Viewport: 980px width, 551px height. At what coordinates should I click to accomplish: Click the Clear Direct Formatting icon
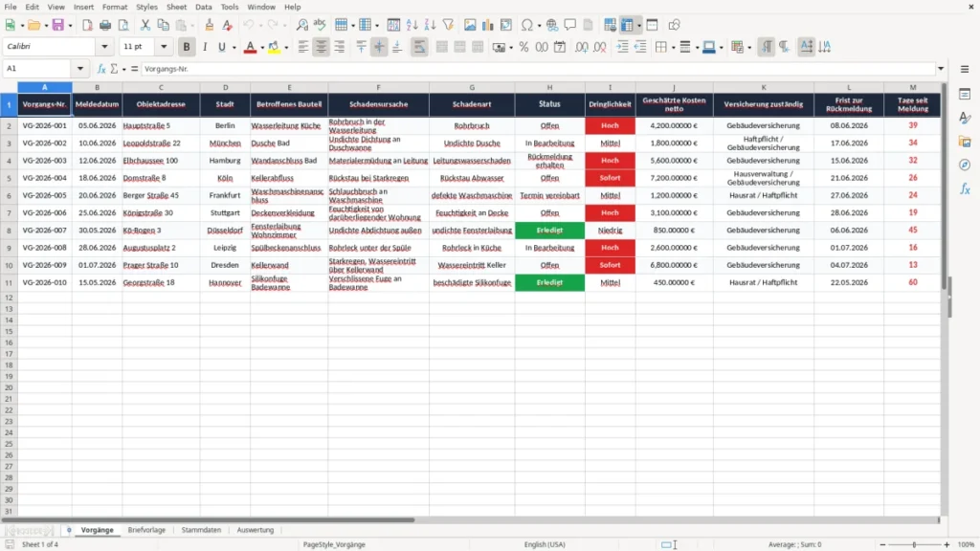tap(228, 25)
